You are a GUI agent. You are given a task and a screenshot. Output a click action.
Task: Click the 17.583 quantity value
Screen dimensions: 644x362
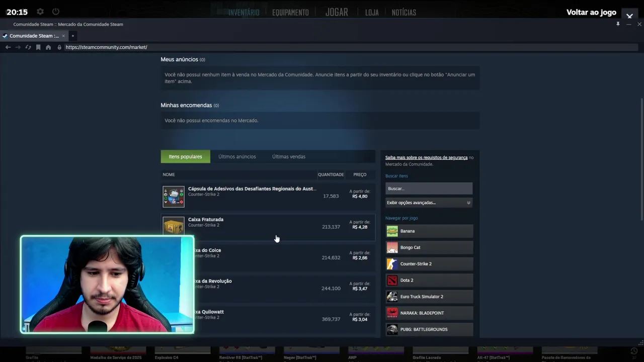pyautogui.click(x=331, y=196)
